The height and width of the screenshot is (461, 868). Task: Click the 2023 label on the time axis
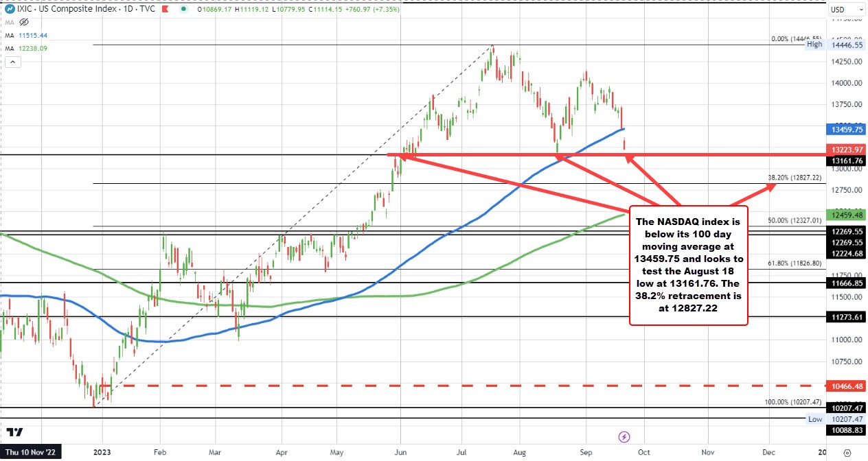(x=102, y=453)
